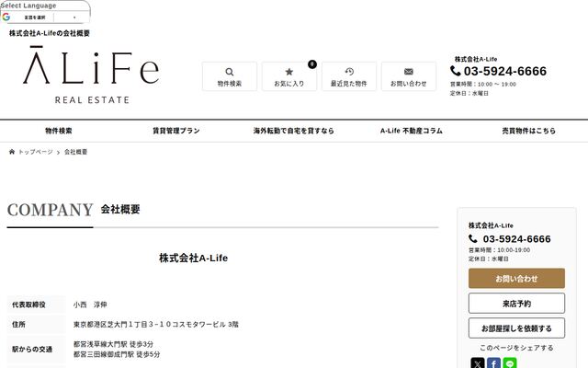Click the gold お問い合わせ sidebar button
588x368 pixels.
pyautogui.click(x=516, y=279)
